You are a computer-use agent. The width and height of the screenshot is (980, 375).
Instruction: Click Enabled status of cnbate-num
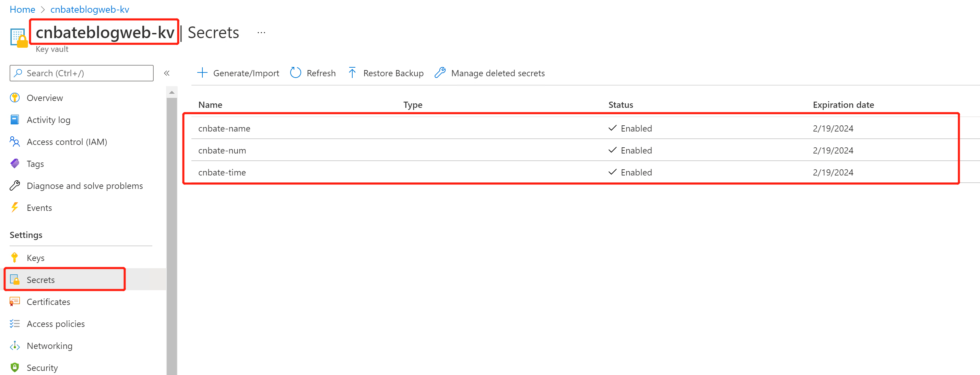(x=630, y=150)
